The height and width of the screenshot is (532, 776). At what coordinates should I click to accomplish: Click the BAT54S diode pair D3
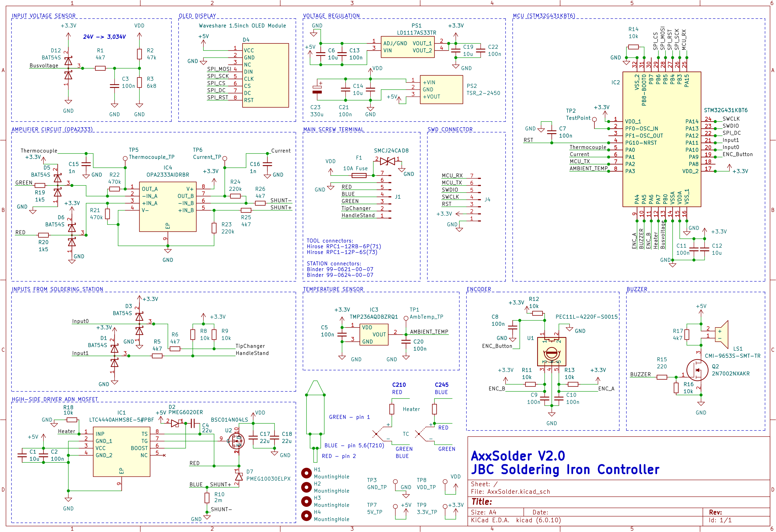139,324
